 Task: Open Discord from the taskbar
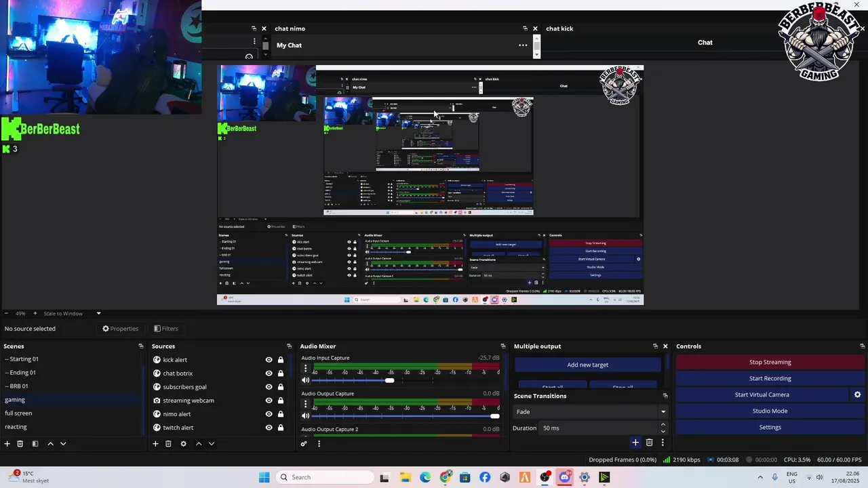pos(564,477)
